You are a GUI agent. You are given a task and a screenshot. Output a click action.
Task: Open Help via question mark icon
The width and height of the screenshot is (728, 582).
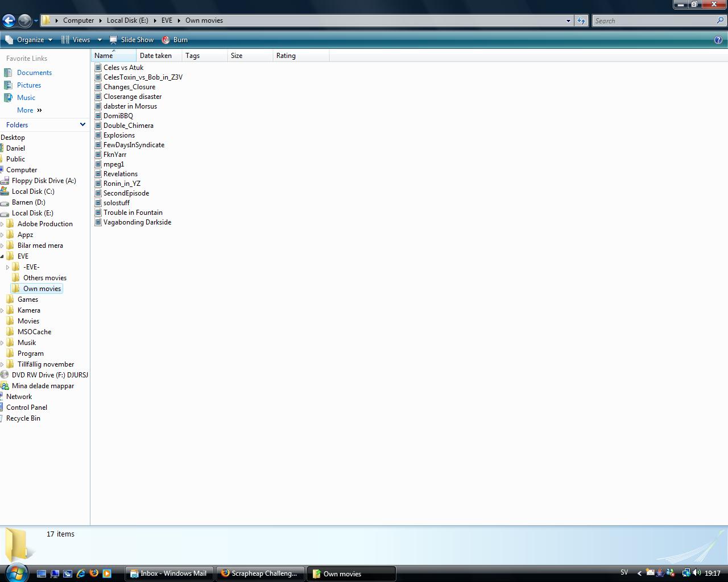[718, 40]
